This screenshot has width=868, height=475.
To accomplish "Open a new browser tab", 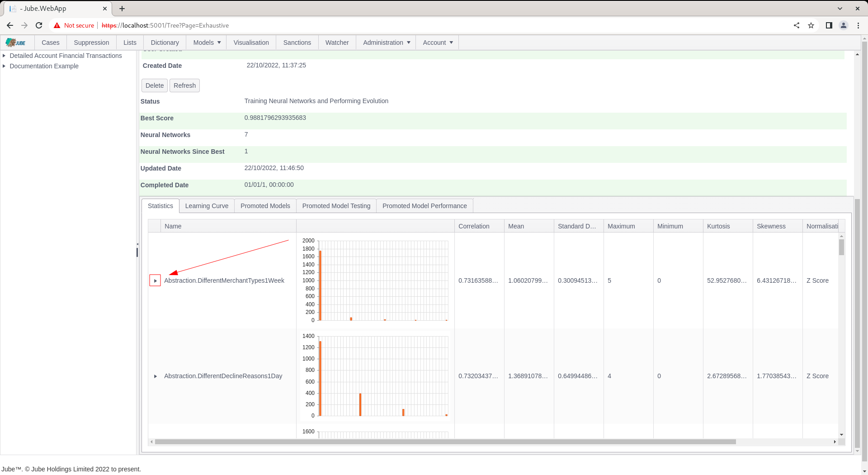I will pos(122,9).
